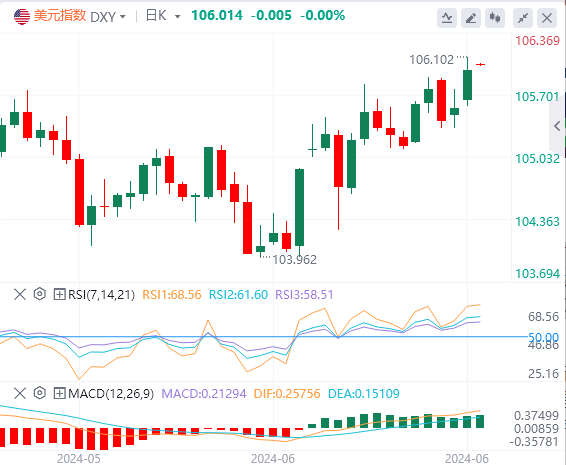Select the pencil drawing tool
The image size is (566, 465).
pyautogui.click(x=471, y=17)
